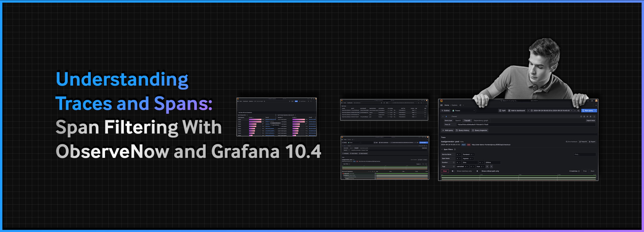Collapse query row A in large window
The width and height of the screenshot is (644, 232).
coord(443,117)
